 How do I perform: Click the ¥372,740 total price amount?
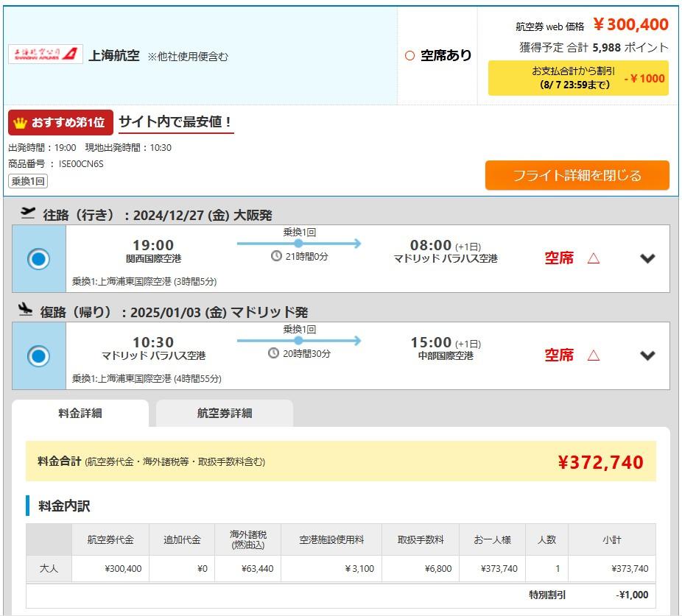coord(600,462)
